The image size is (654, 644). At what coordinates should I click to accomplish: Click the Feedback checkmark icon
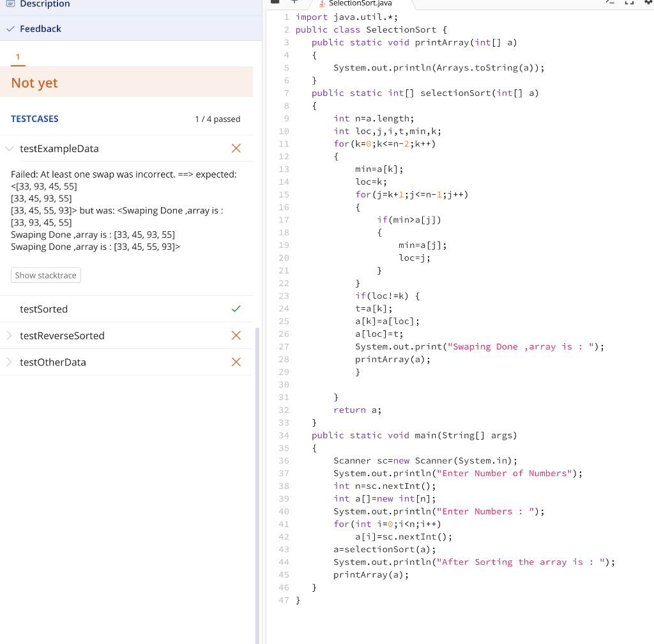pos(11,29)
